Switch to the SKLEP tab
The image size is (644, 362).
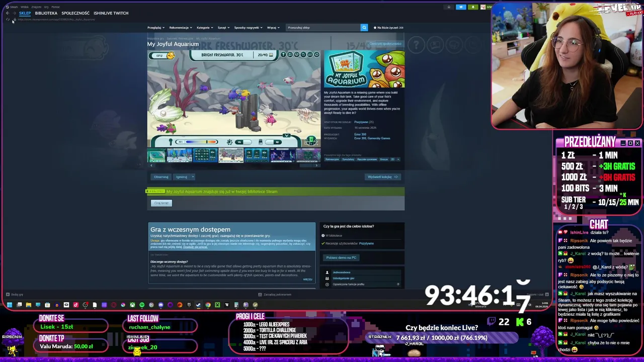(25, 13)
